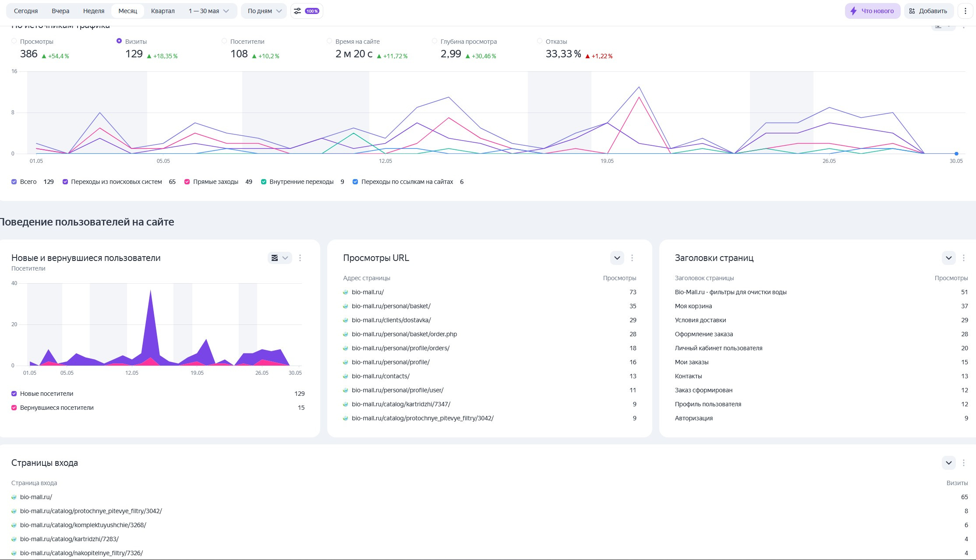Select the Отказы metric radio button

point(539,41)
